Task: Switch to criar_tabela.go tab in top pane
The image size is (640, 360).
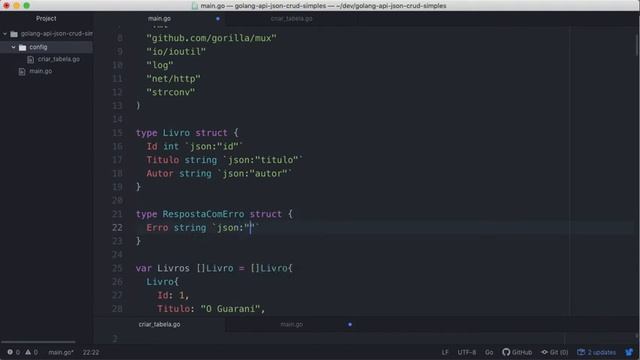Action: [x=291, y=18]
